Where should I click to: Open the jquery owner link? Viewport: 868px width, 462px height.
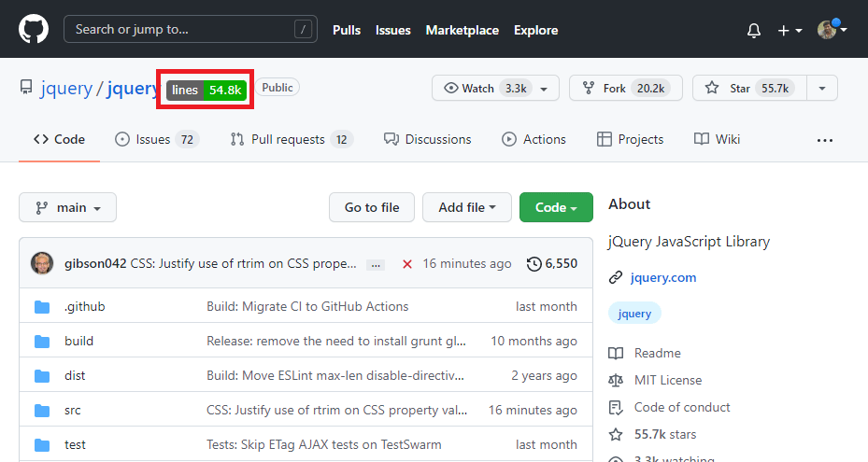[x=66, y=88]
